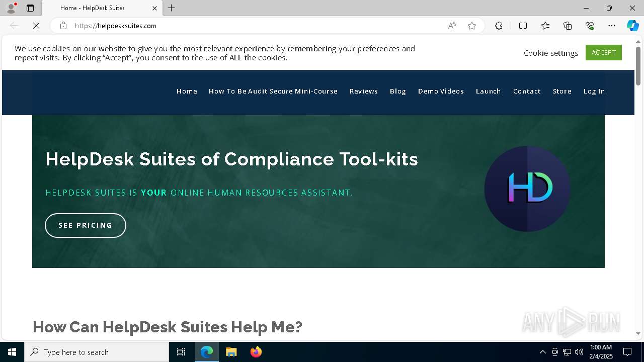Screen dimensions: 644x362
Task: Open the Launch page
Action: tap(489, 91)
